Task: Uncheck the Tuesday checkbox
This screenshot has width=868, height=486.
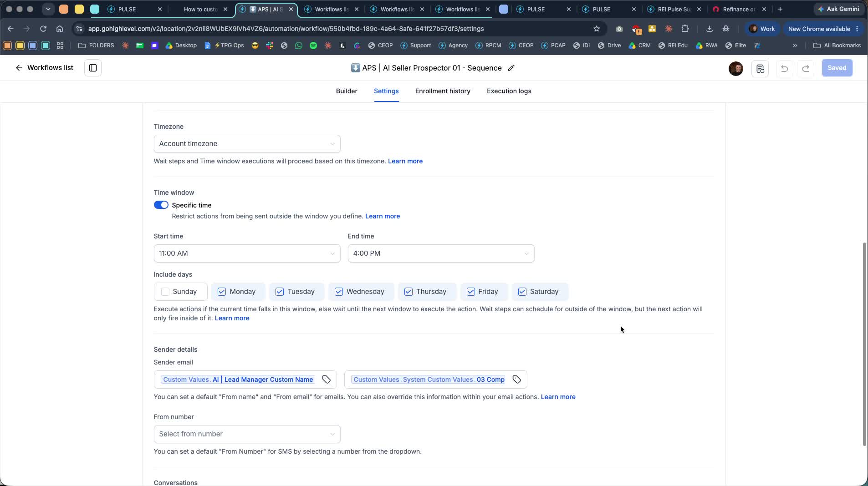Action: pos(280,292)
